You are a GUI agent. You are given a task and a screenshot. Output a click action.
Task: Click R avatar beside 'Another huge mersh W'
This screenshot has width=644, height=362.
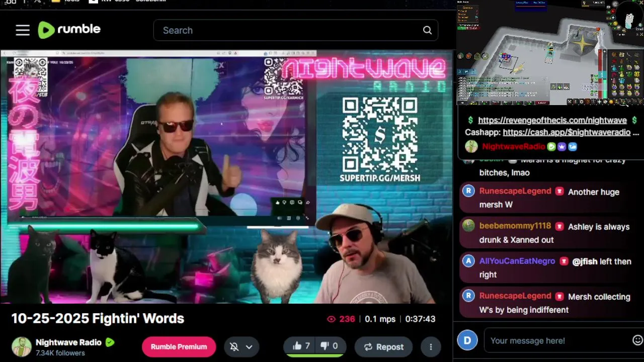(x=468, y=191)
